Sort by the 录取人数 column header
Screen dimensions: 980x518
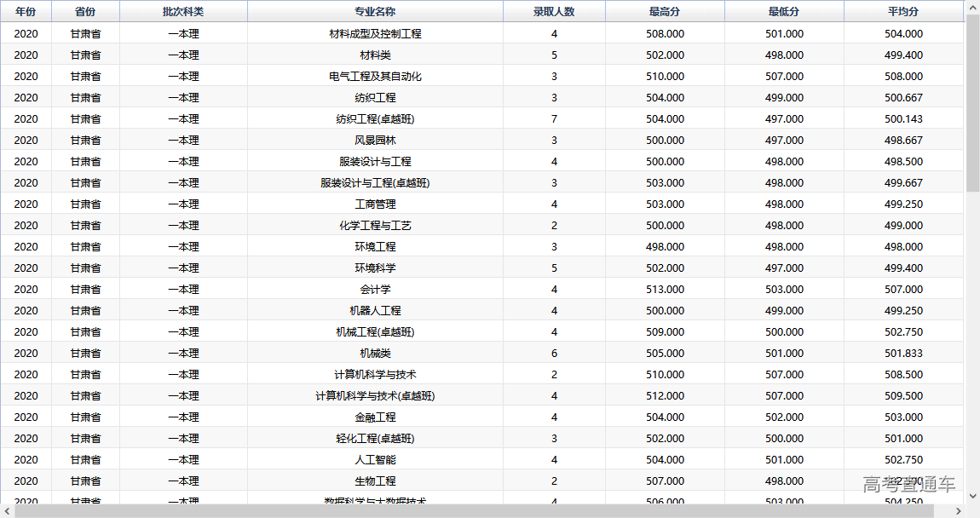click(x=554, y=12)
